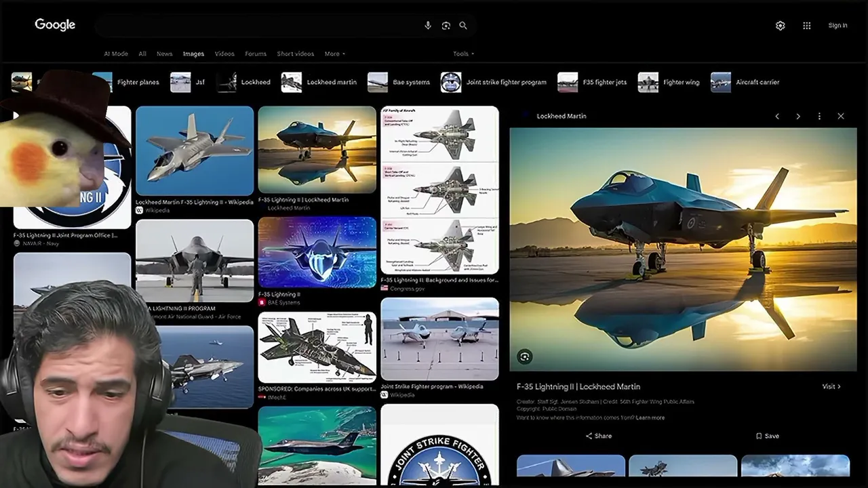Click the BAE Systems source label
This screenshot has width=868, height=488.
pyautogui.click(x=283, y=302)
